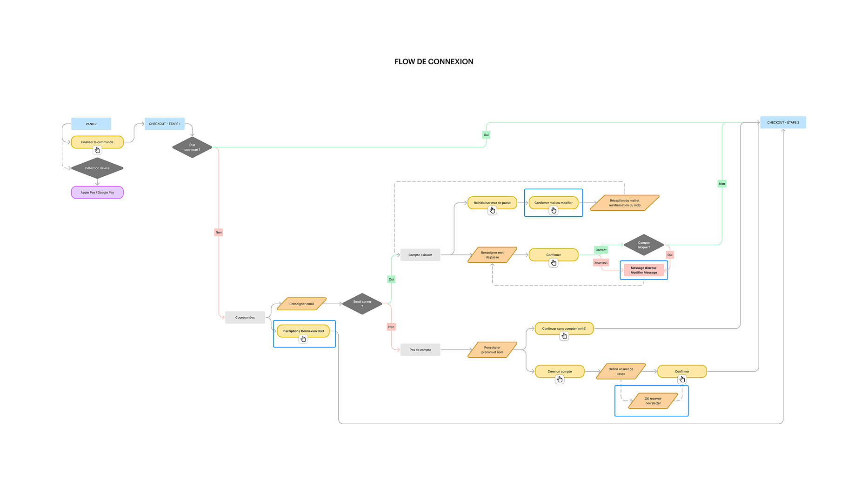
Task: Select the "CHECKOUT - ÉTAPE 1" node
Action: 165,123
